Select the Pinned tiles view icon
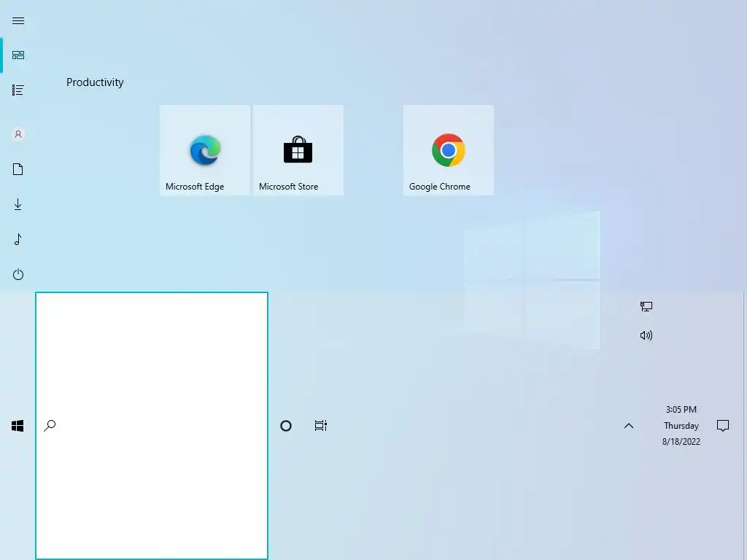 tap(18, 55)
